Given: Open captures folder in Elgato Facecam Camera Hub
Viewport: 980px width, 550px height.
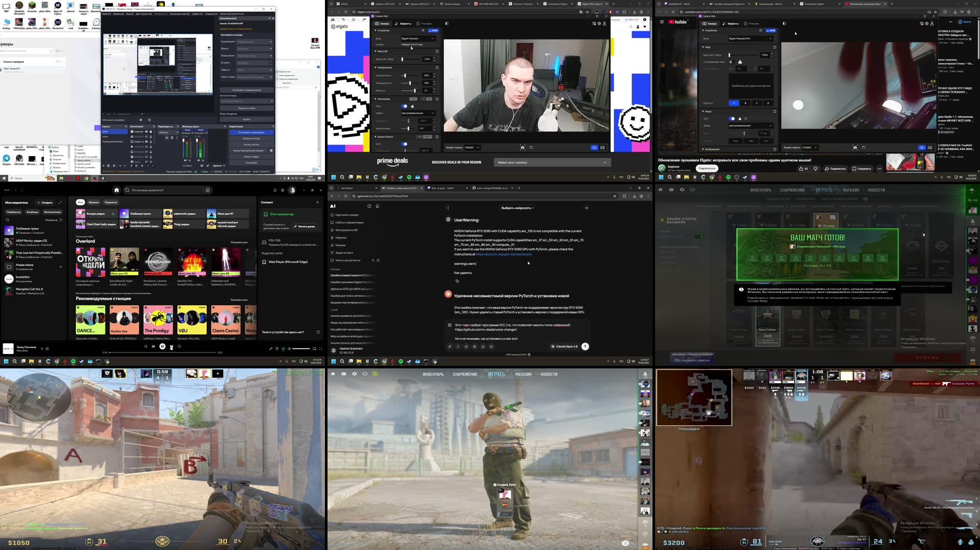Looking at the screenshot, I should click(531, 147).
